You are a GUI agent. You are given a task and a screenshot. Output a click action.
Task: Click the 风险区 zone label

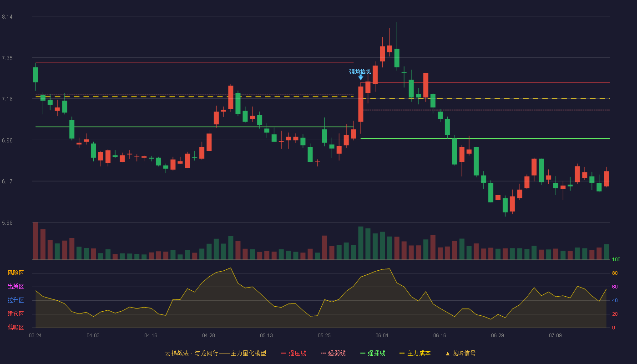(15, 273)
